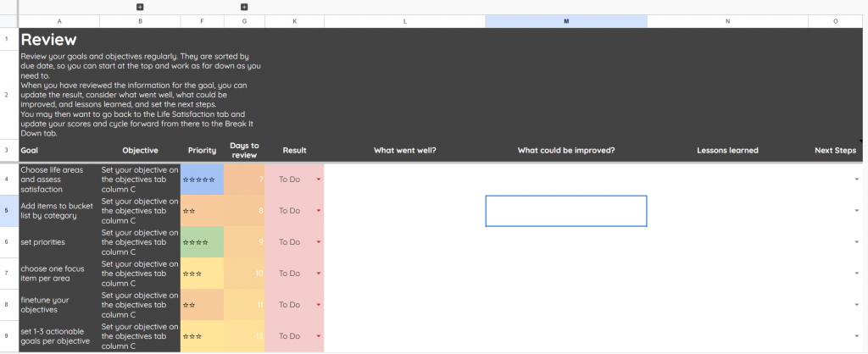This screenshot has height=354, width=868.
Task: Select row 5 header
Action: tap(8, 211)
